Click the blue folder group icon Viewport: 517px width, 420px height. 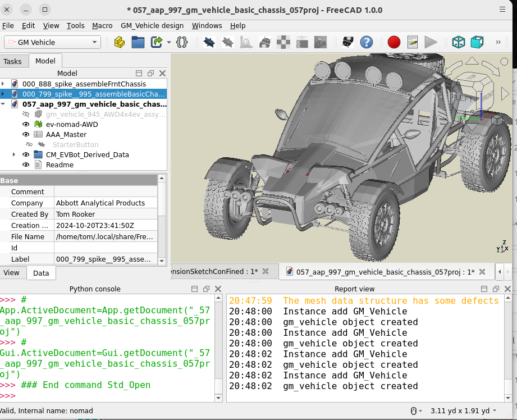pyautogui.click(x=138, y=42)
